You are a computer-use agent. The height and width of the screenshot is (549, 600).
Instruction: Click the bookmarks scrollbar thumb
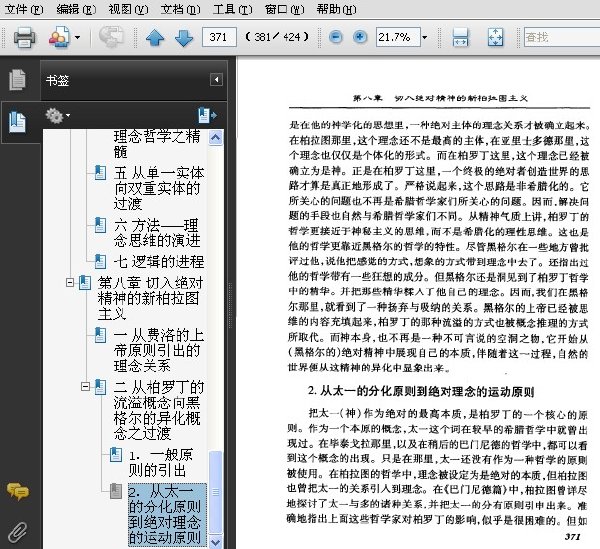(216, 492)
